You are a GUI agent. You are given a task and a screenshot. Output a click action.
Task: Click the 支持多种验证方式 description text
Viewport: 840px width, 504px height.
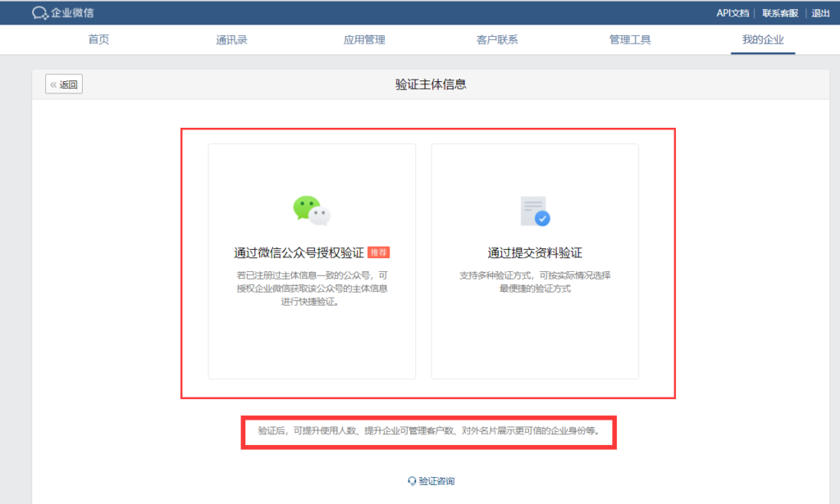click(535, 282)
